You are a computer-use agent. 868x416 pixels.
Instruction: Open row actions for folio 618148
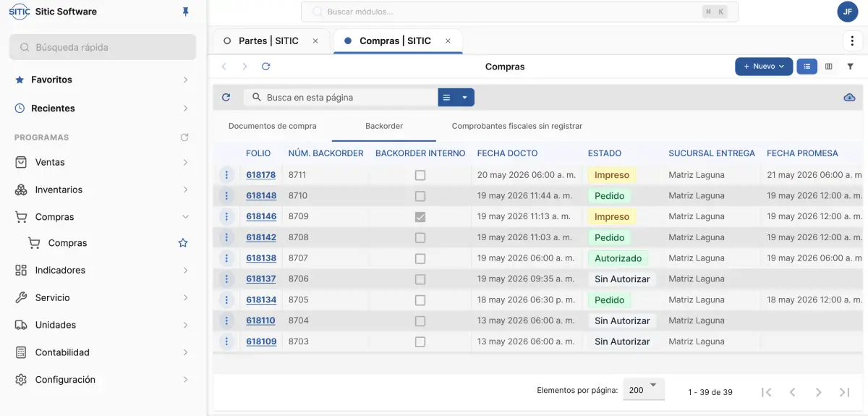point(226,196)
